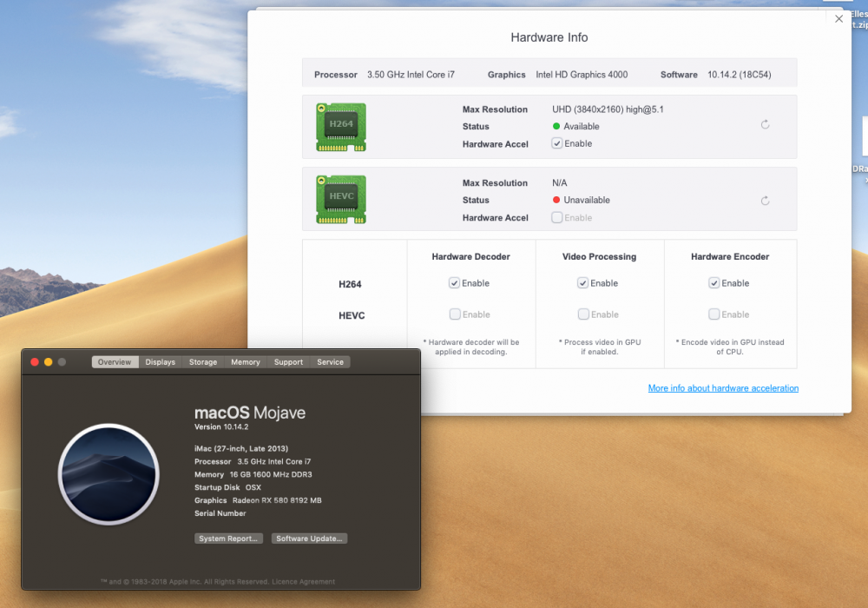The height and width of the screenshot is (608, 868).
Task: Click the 16 GB 1600 MHz DDR3 text
Action: click(271, 474)
